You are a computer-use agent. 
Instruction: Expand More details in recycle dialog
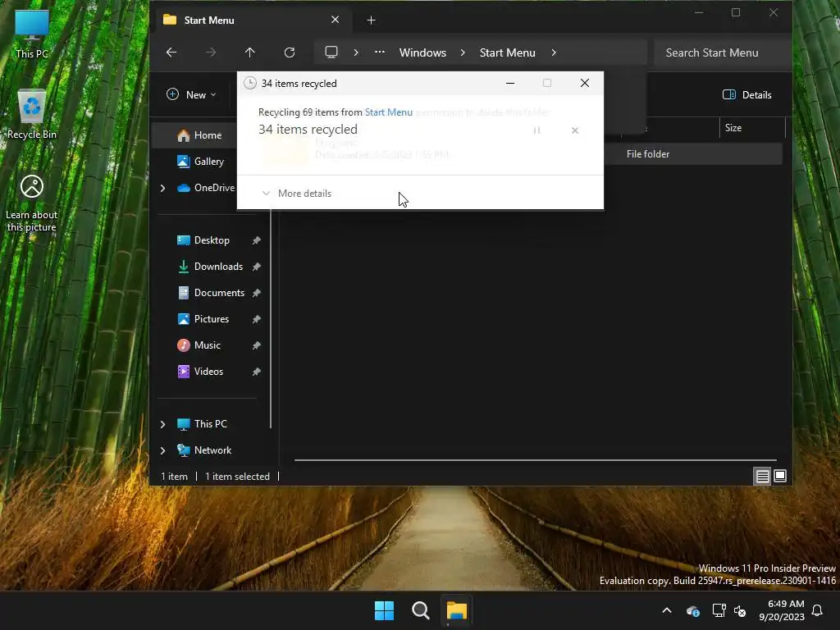point(296,194)
